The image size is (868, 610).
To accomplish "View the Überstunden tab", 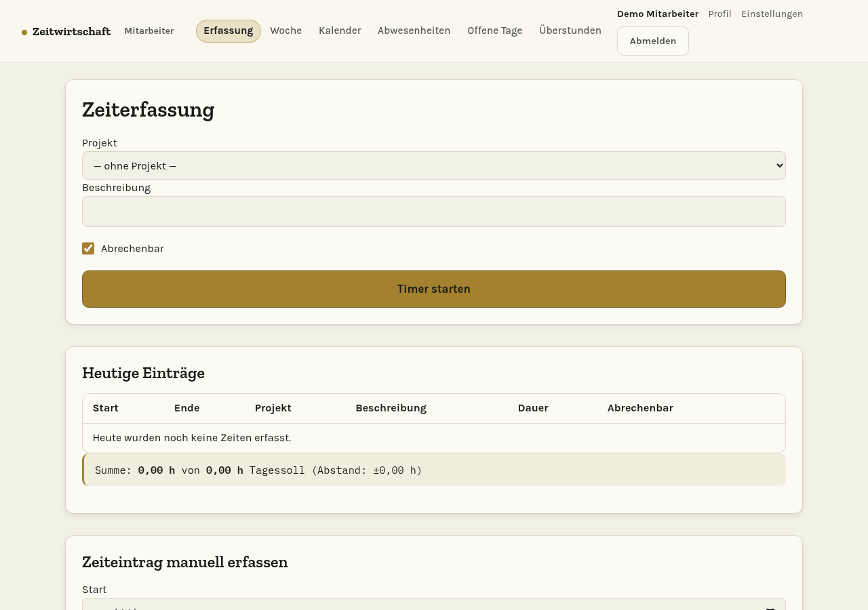I will click(570, 30).
